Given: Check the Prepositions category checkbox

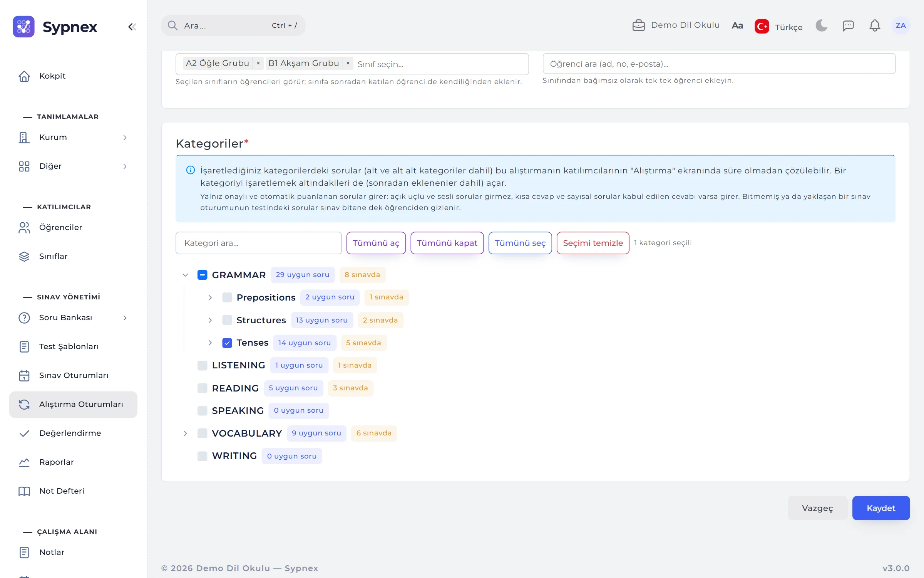Looking at the screenshot, I should tap(227, 297).
